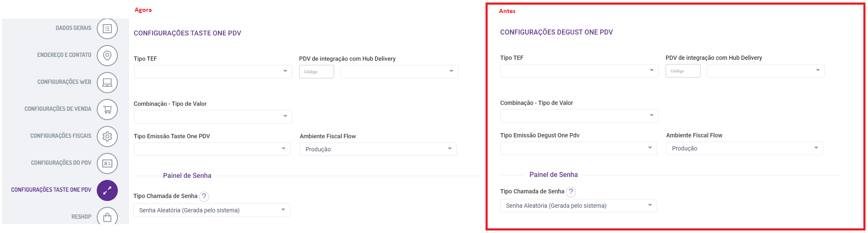Viewport: 868px width, 233px height.
Task: Open the Reshop shopping bag icon
Action: 107,217
